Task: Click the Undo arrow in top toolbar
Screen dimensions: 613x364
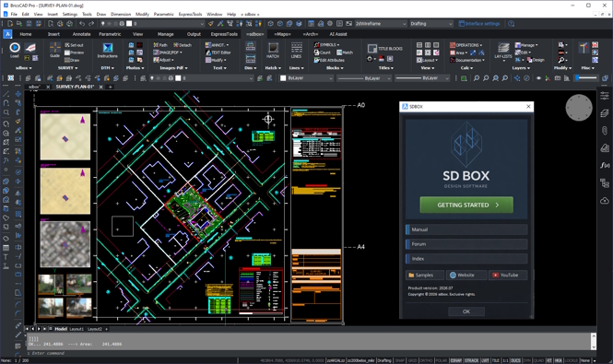Action: (82, 24)
